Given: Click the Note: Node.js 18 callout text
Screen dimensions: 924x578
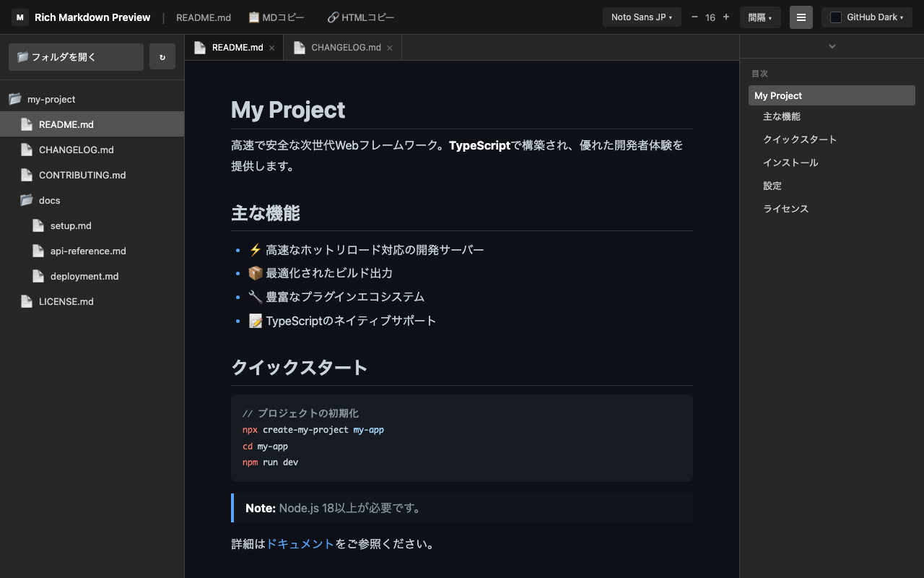Looking at the screenshot, I should 334,508.
